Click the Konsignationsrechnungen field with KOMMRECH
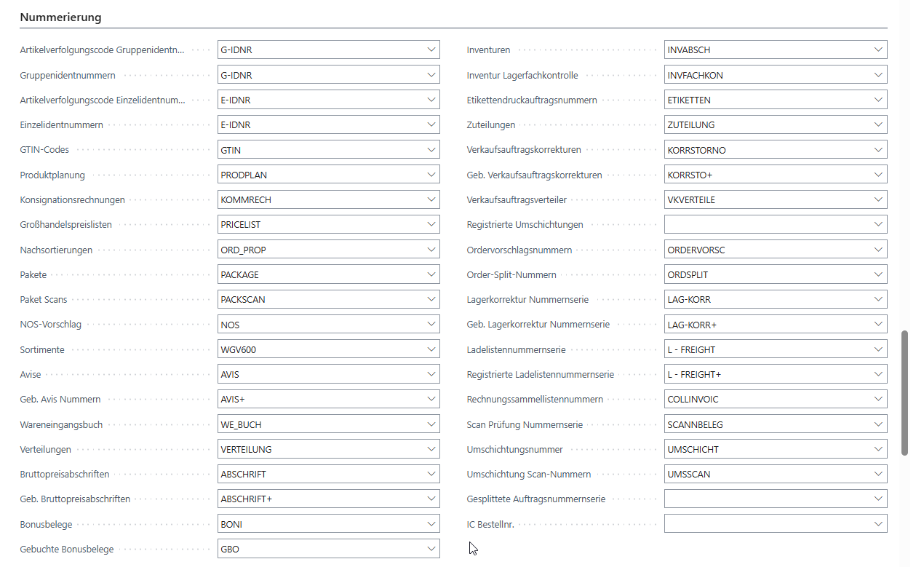This screenshot has height=567, width=924. [320, 200]
